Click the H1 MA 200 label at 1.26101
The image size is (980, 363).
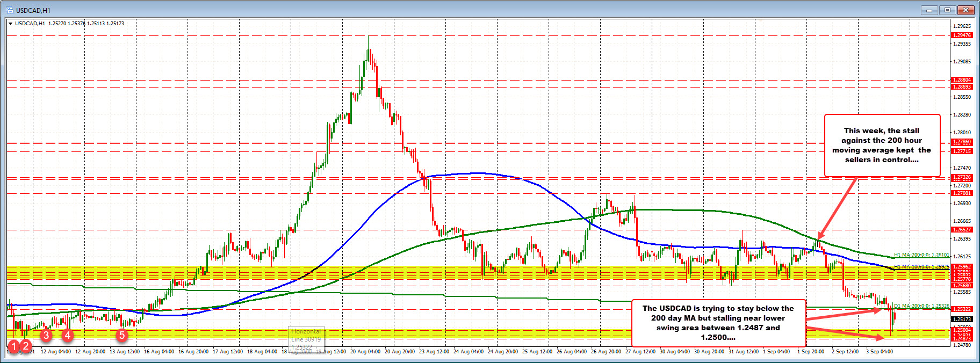pos(921,255)
